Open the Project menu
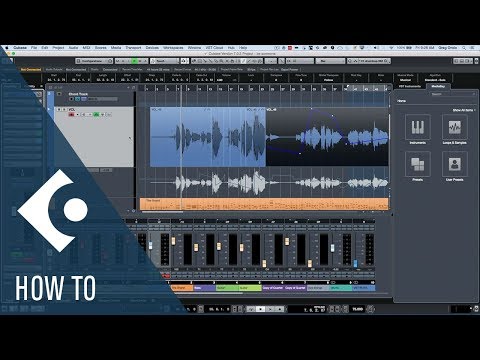This screenshot has width=480, height=360. [58, 48]
